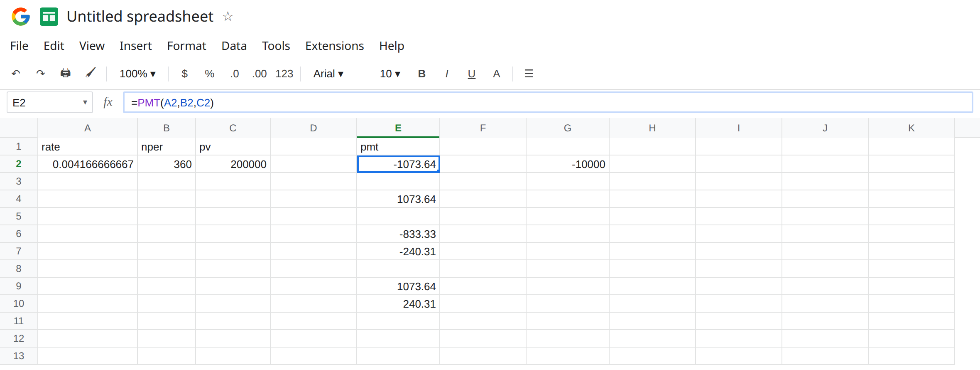Open more number formats (123)
The height and width of the screenshot is (370, 980).
pos(284,74)
